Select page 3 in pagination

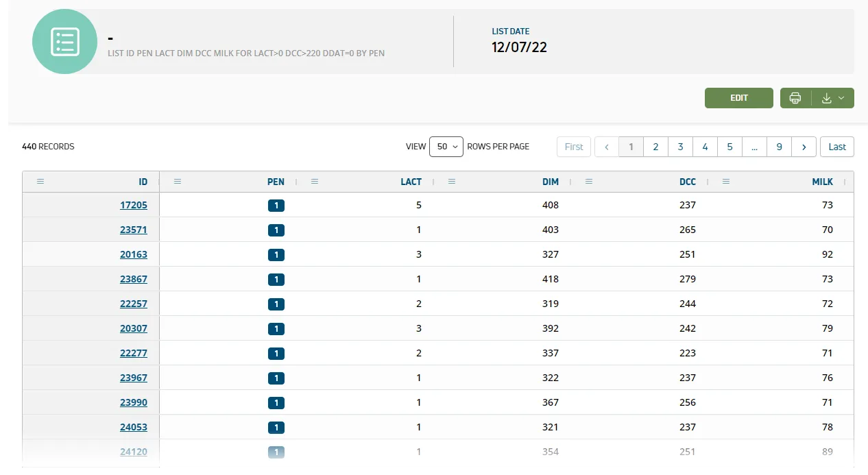click(681, 147)
